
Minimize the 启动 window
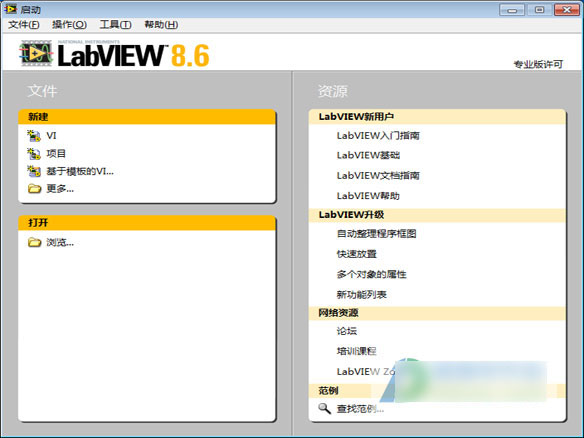click(512, 10)
